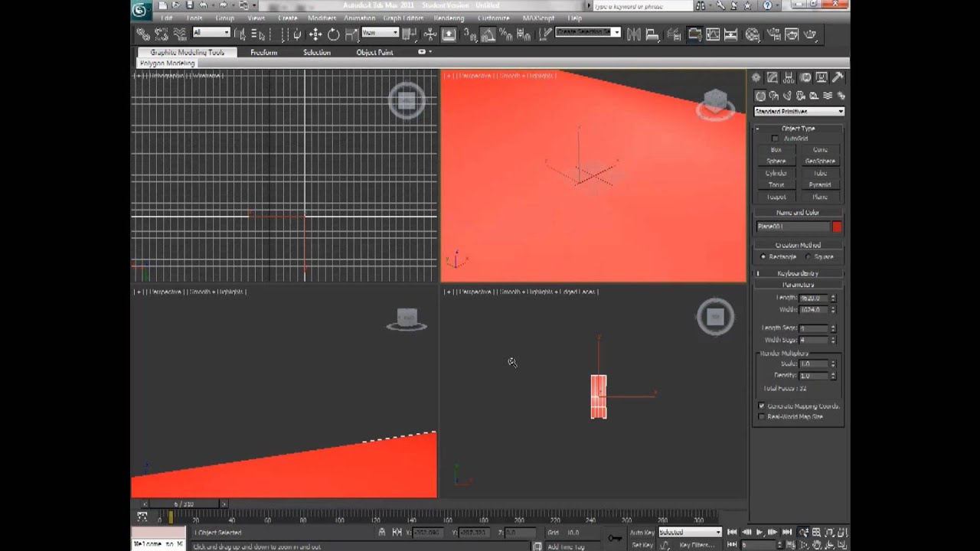
Task: Open the Modify panel tab icon
Action: click(x=773, y=77)
